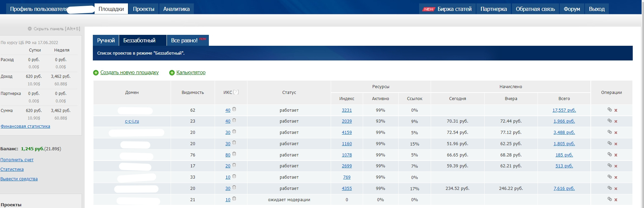This screenshot has width=644, height=208.
Task: Select the Все равно! mode tab
Action: pyautogui.click(x=184, y=40)
